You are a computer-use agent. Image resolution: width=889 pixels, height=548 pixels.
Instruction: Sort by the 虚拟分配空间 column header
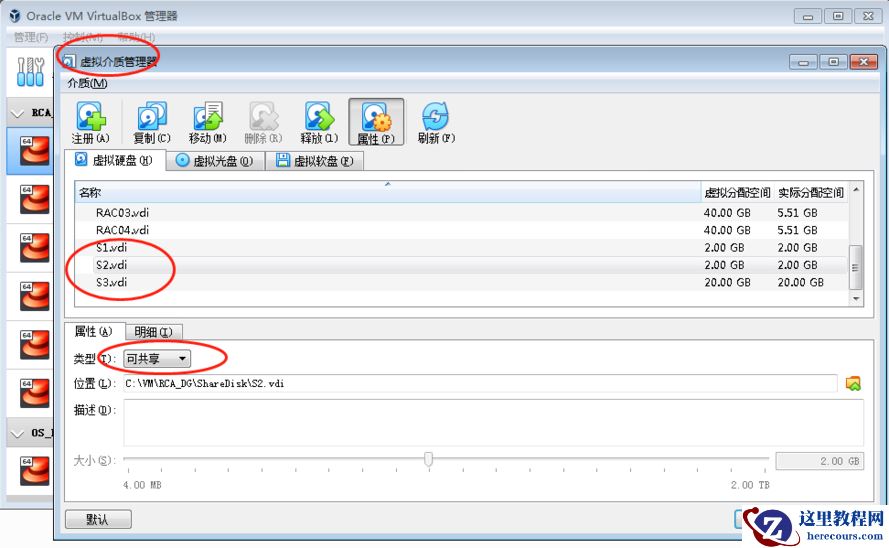tap(737, 193)
